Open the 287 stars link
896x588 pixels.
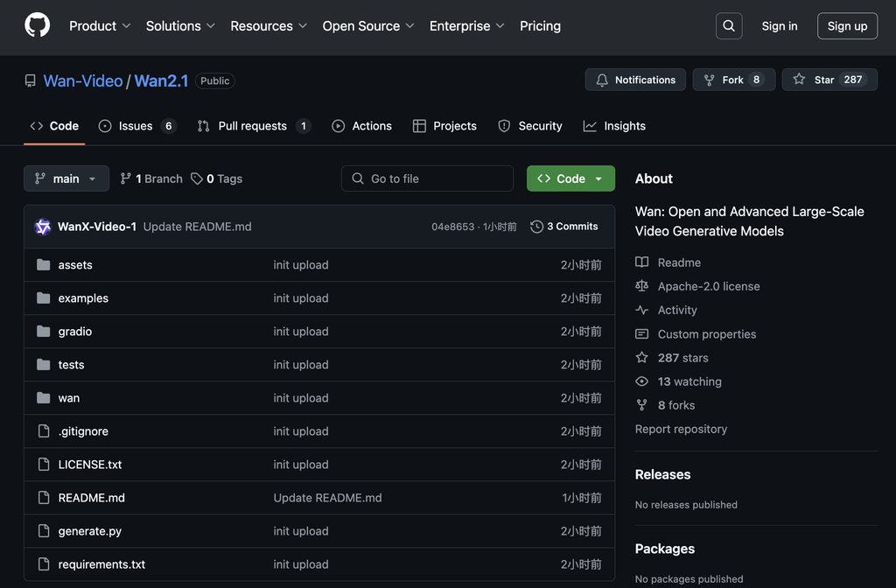(682, 358)
